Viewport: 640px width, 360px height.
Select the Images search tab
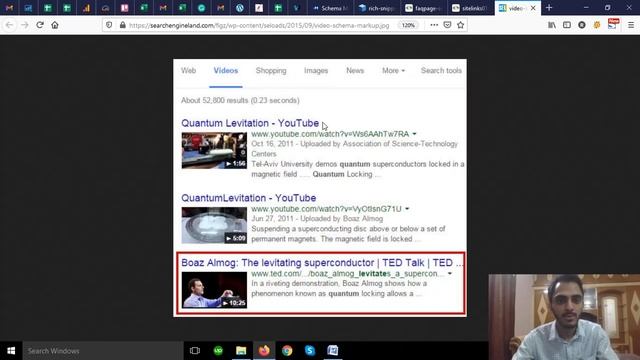click(x=316, y=71)
